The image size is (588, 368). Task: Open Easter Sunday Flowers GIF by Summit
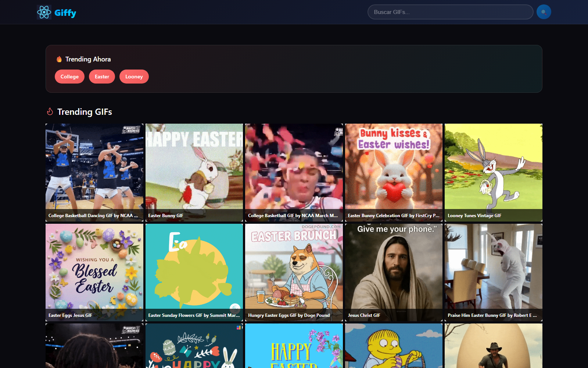[x=194, y=272]
